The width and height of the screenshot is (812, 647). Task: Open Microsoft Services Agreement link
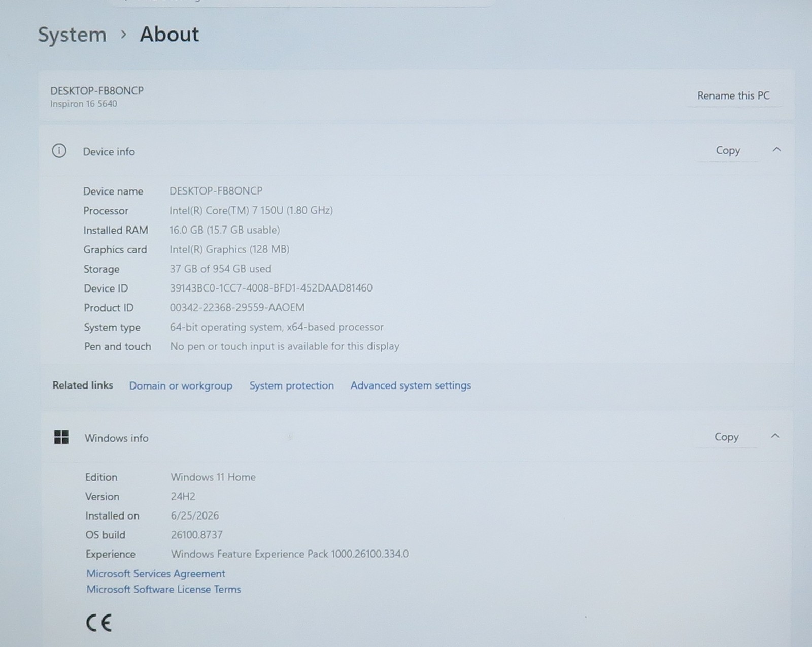[x=156, y=574]
